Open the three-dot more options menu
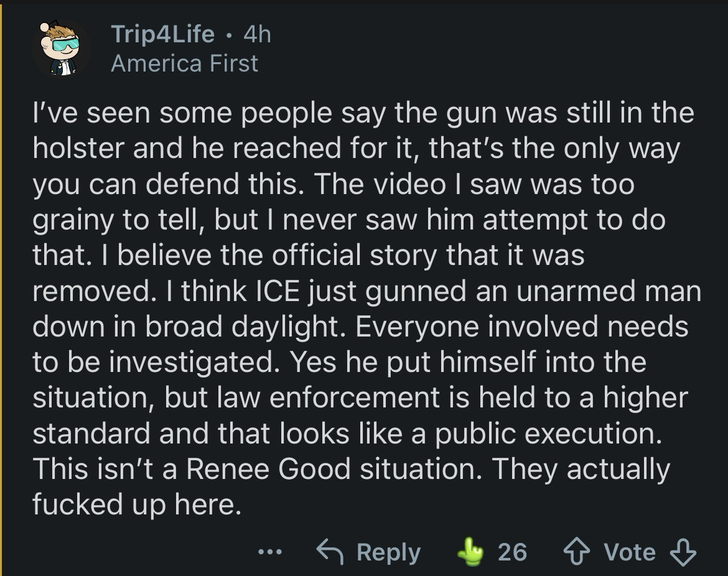 [x=271, y=552]
